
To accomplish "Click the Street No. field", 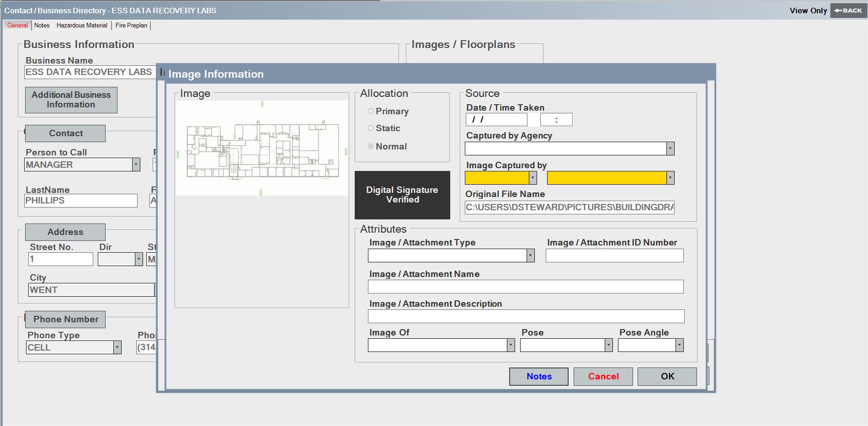I will pyautogui.click(x=61, y=259).
